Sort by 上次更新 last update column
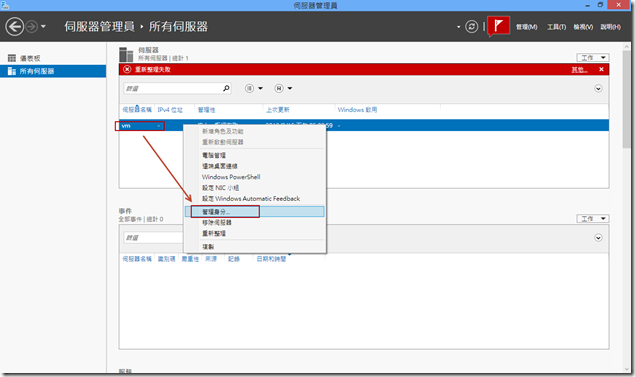635x377 pixels. [x=278, y=110]
